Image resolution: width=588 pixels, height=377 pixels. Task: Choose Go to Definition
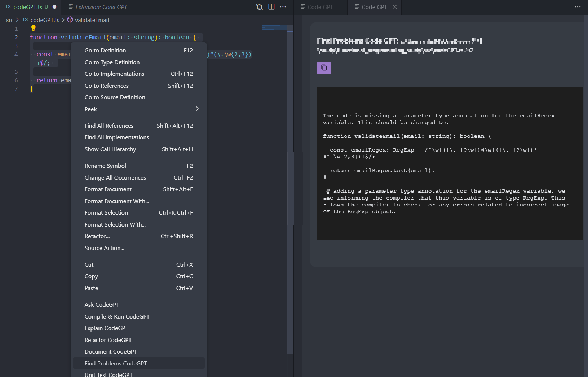(x=139, y=51)
